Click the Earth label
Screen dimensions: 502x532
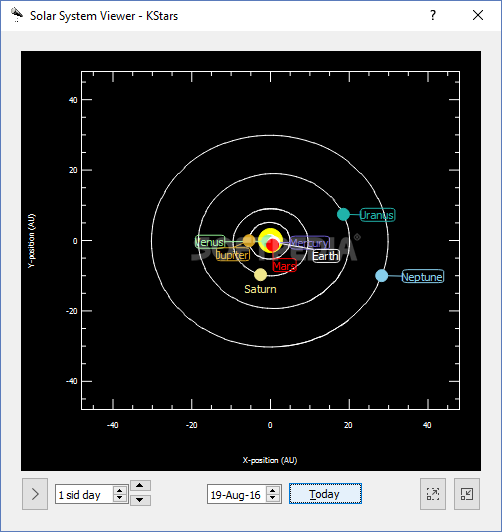[x=326, y=256]
